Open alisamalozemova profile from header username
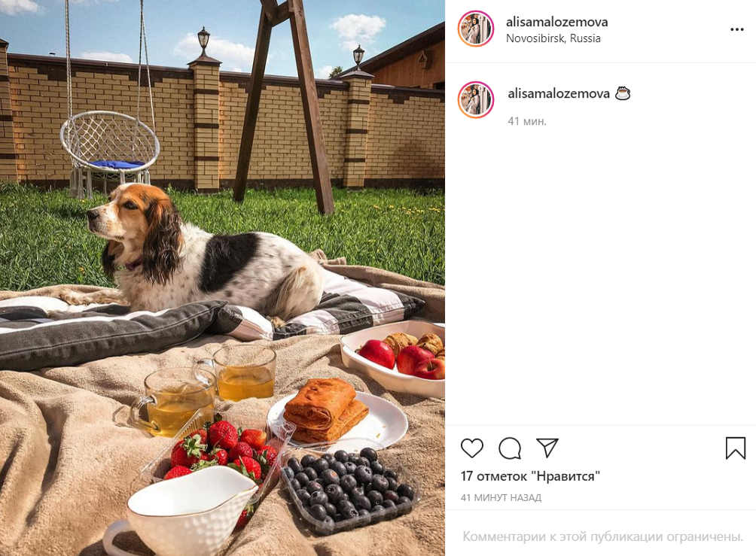This screenshot has width=756, height=556. (557, 22)
